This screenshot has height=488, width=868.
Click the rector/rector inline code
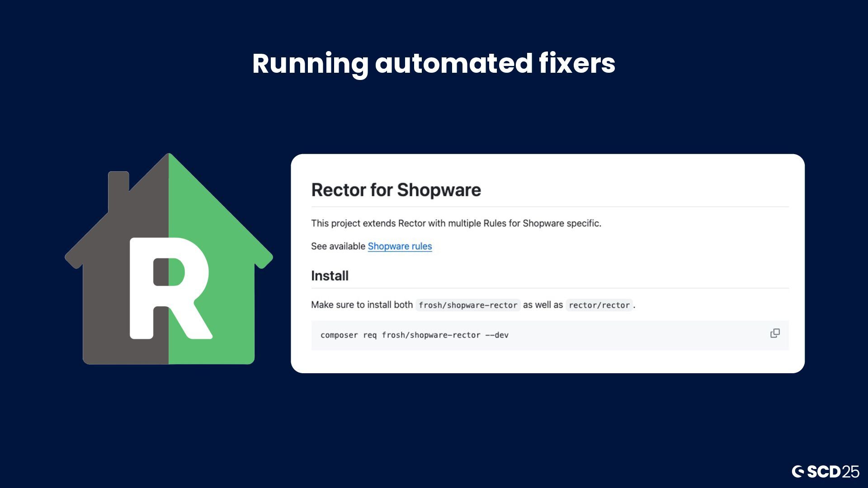coord(599,305)
